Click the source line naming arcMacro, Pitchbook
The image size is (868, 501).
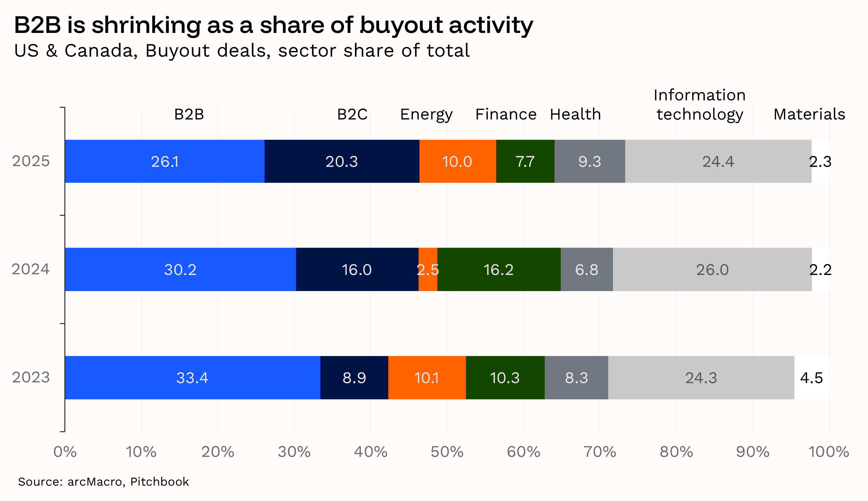[x=103, y=482]
